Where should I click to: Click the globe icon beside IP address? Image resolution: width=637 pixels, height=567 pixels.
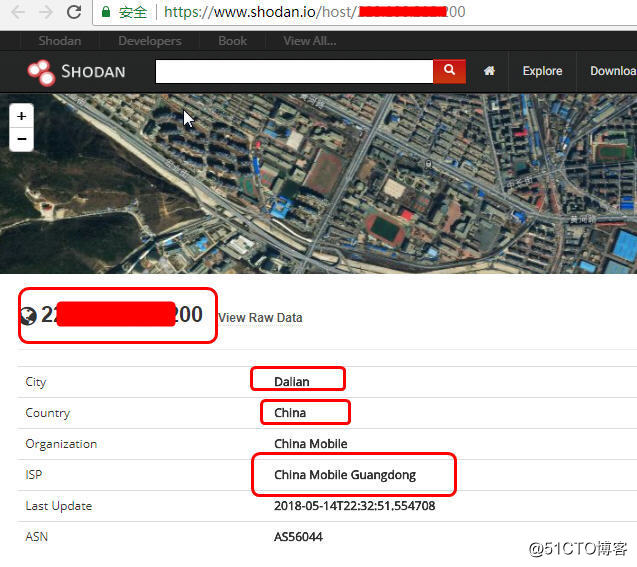click(x=28, y=316)
